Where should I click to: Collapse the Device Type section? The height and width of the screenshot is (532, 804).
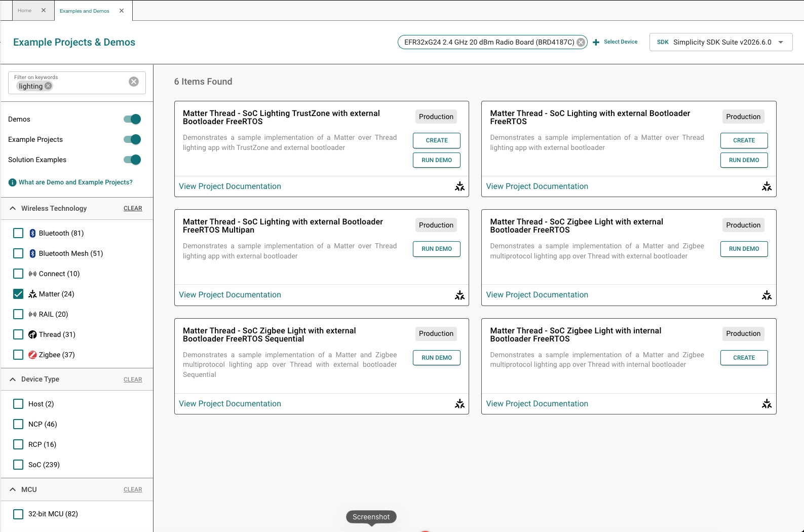[13, 379]
